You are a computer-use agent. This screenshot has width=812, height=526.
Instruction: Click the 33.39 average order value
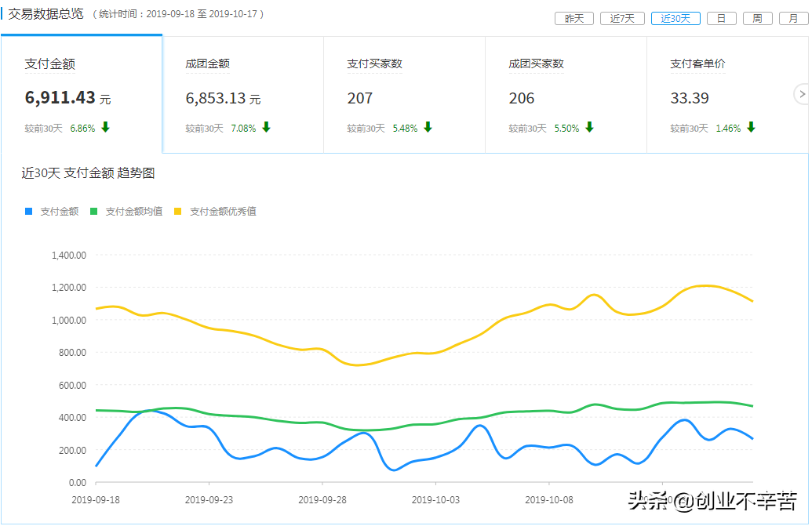pos(690,98)
